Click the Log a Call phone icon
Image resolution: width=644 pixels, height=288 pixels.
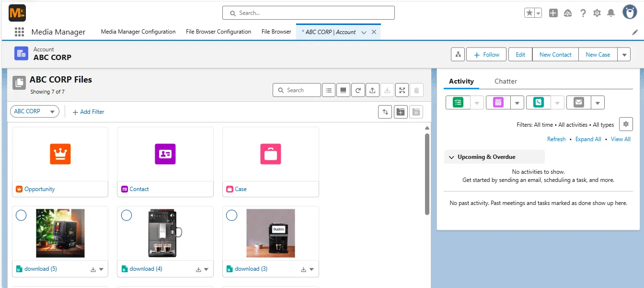coord(539,102)
